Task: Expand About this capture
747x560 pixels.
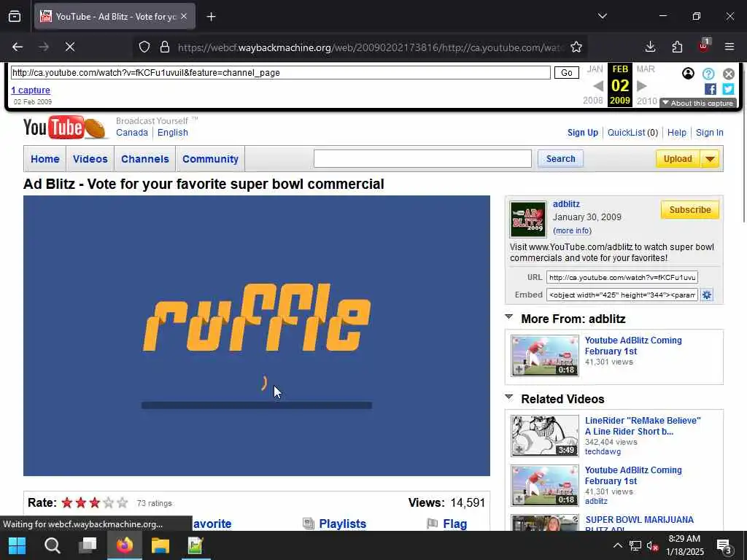Action: [698, 103]
